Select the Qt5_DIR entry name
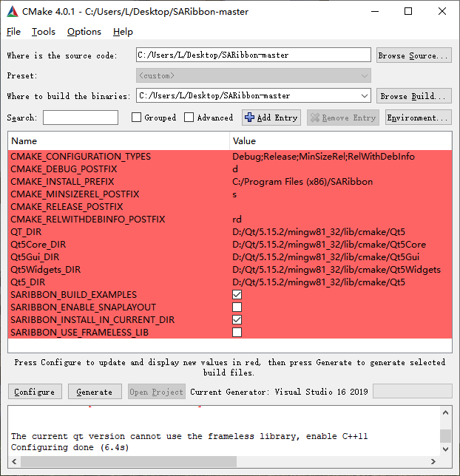Image resolution: width=460 pixels, height=476 pixels. coord(27,282)
